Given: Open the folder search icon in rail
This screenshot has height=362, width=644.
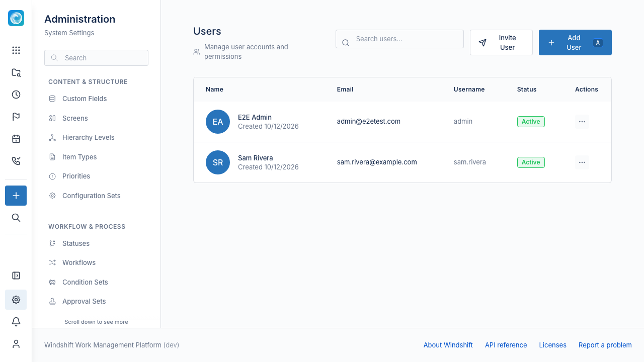Looking at the screenshot, I should (16, 72).
